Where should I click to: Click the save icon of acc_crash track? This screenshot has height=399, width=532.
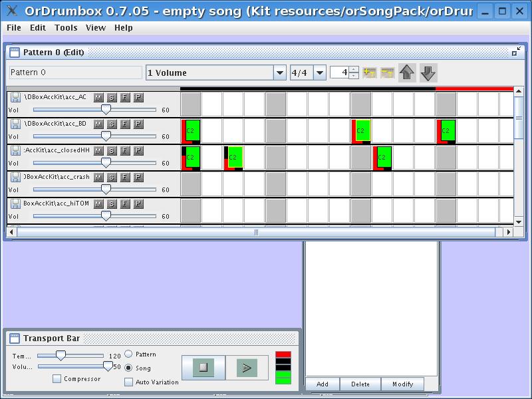[x=15, y=178]
